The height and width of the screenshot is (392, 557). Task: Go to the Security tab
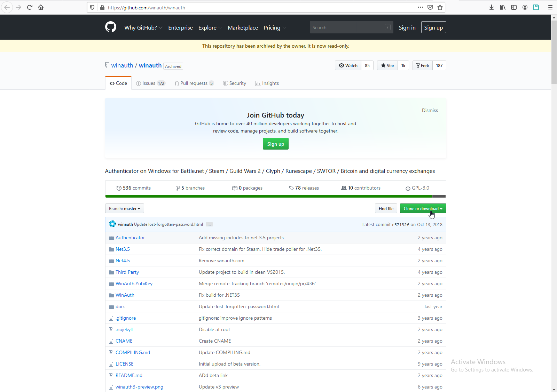(x=235, y=83)
